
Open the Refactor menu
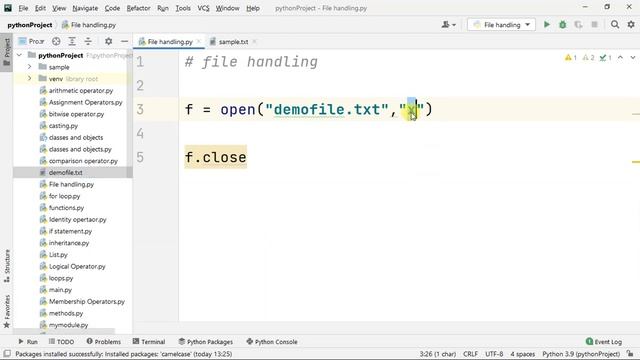point(138,8)
